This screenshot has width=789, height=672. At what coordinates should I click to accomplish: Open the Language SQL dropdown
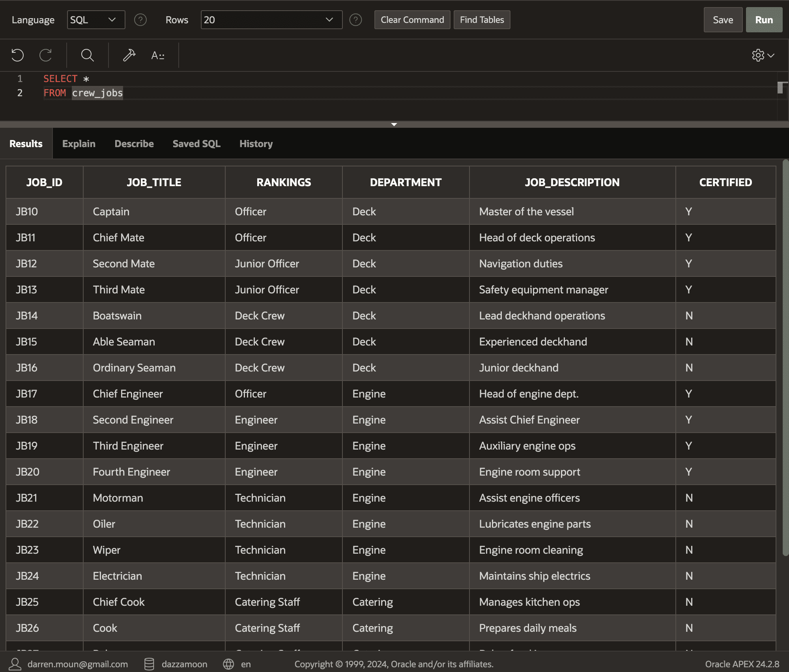pyautogui.click(x=96, y=20)
